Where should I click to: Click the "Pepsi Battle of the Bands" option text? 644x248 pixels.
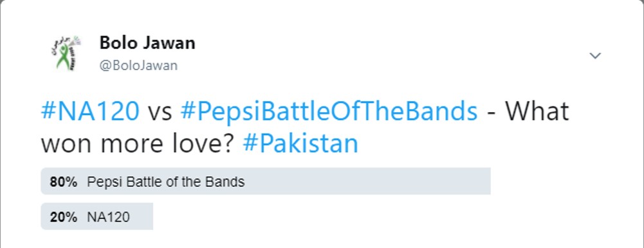tap(166, 182)
